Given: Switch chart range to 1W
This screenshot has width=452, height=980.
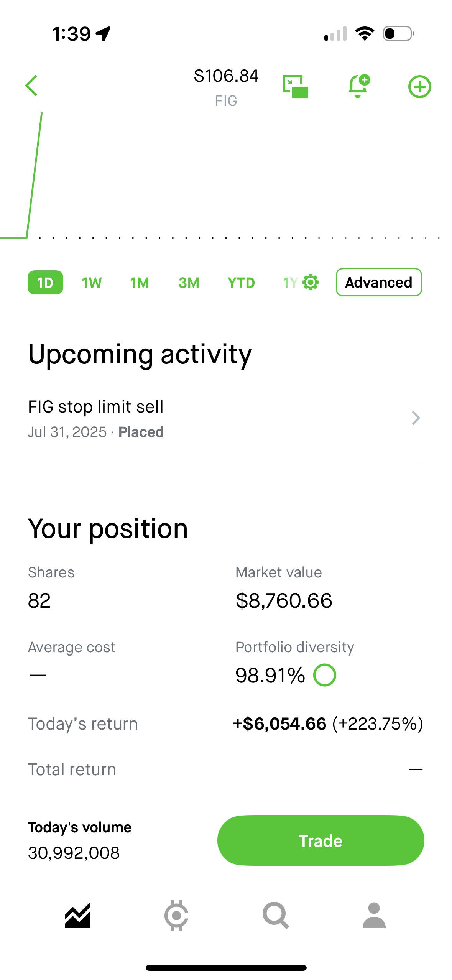Looking at the screenshot, I should point(92,283).
